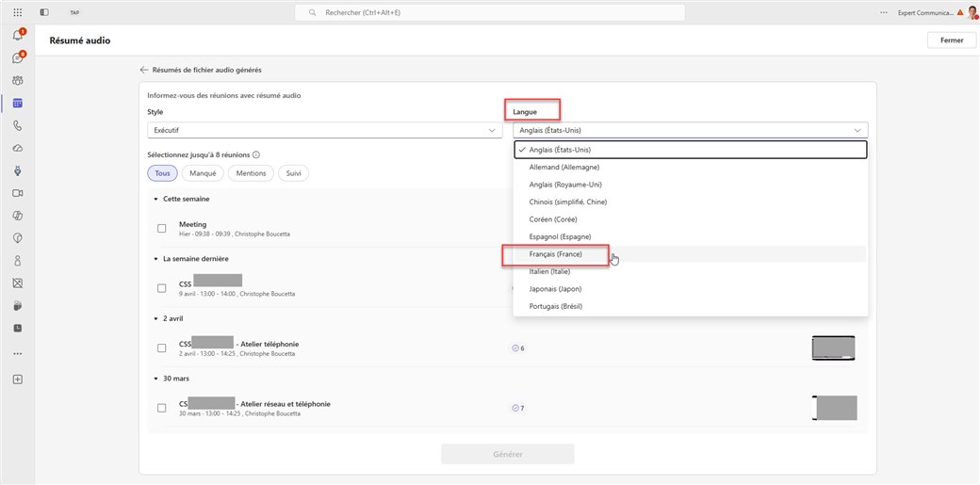The width and height of the screenshot is (980, 485).
Task: Select the Atelier réseau et téléphonie checkbox
Action: pos(162,408)
